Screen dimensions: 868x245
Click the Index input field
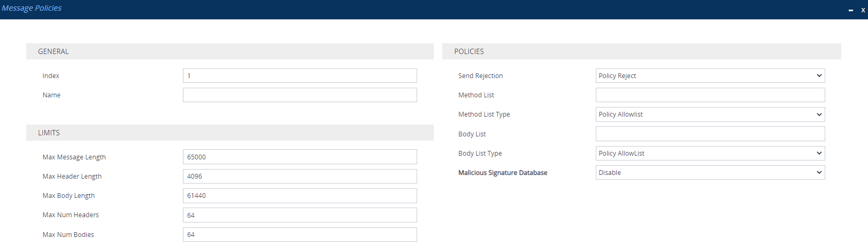pyautogui.click(x=299, y=76)
